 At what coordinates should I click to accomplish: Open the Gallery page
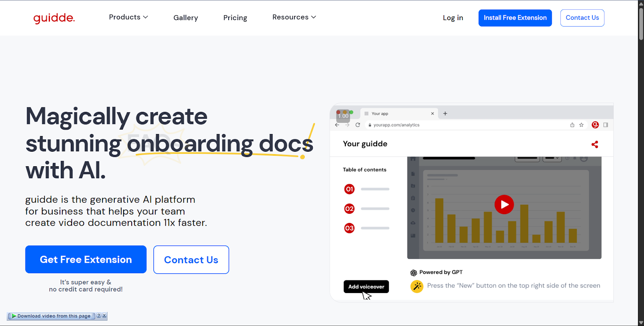coord(186,18)
